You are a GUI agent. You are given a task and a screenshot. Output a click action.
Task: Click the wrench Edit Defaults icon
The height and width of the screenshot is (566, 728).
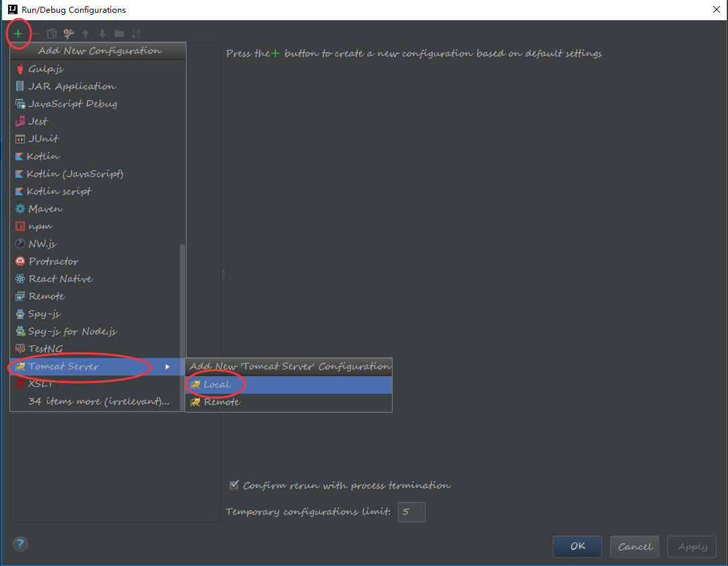pyautogui.click(x=69, y=34)
